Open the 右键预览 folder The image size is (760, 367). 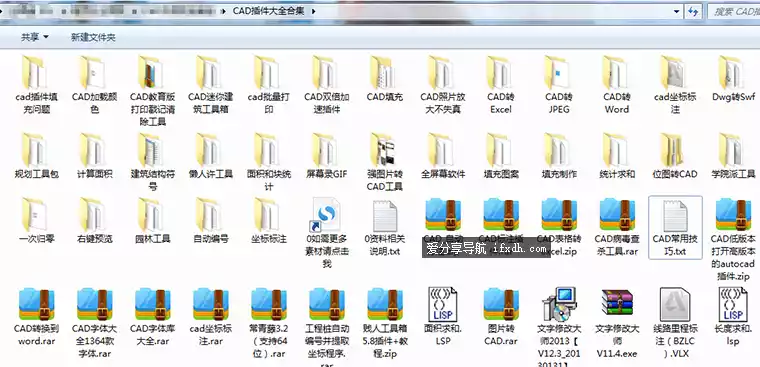[x=95, y=221]
